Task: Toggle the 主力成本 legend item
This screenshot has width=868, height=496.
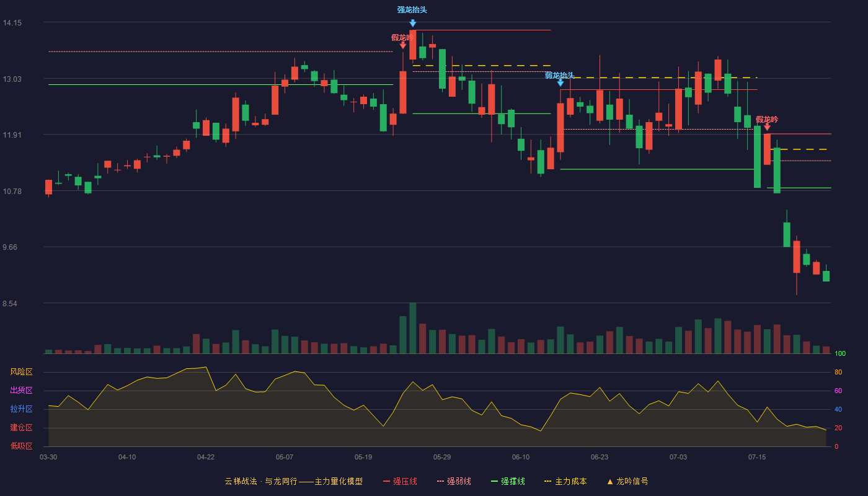Action: (565, 481)
